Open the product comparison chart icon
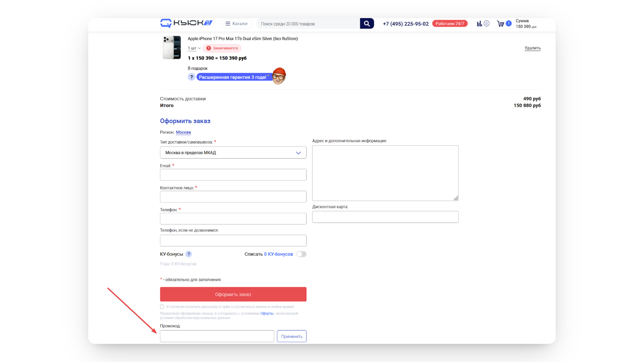 click(479, 23)
